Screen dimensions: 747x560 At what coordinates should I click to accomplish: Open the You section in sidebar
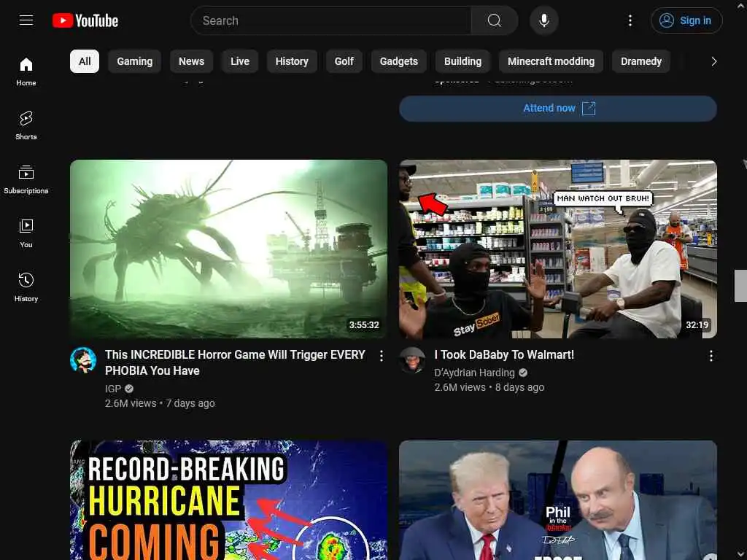tap(26, 233)
